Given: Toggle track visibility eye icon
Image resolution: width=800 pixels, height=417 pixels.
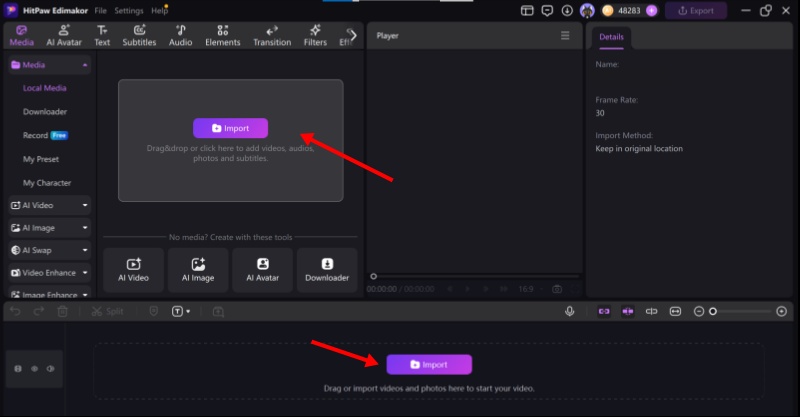Looking at the screenshot, I should [34, 369].
